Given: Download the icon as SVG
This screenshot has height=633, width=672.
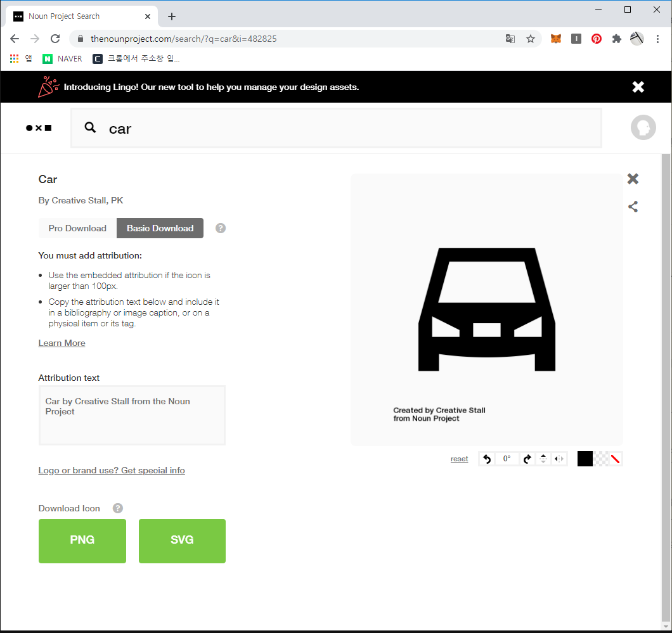Looking at the screenshot, I should 182,541.
